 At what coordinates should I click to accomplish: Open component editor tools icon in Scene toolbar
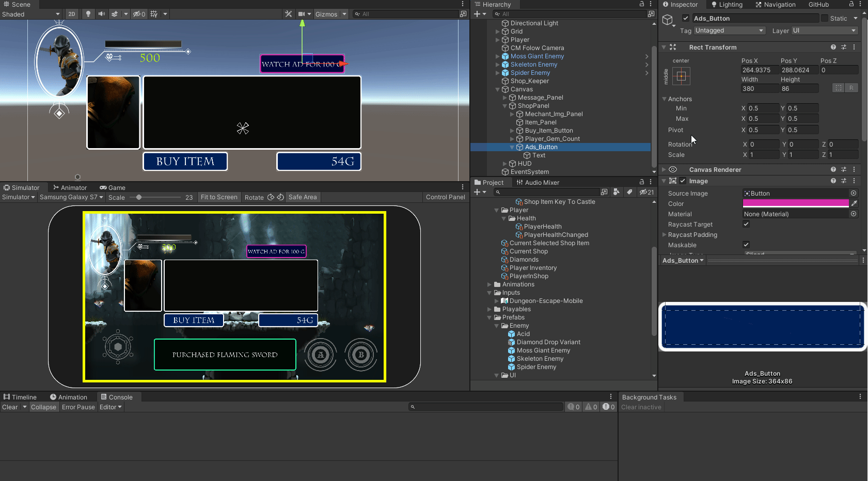click(289, 14)
